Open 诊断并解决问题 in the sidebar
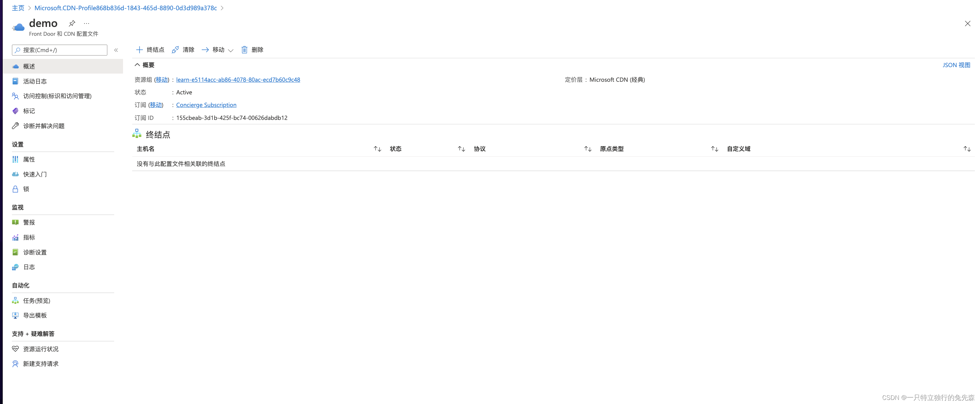Viewport: 980px width, 404px height. click(x=44, y=126)
